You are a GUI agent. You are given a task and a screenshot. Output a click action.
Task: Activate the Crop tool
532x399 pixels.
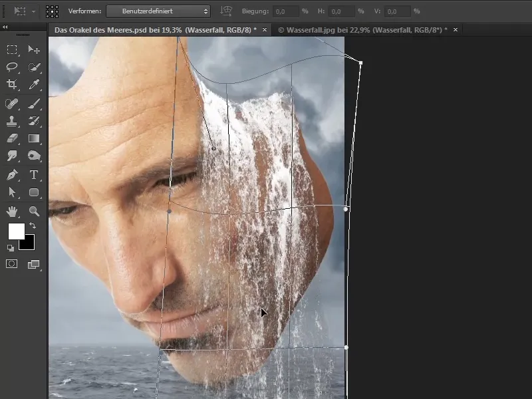point(12,84)
